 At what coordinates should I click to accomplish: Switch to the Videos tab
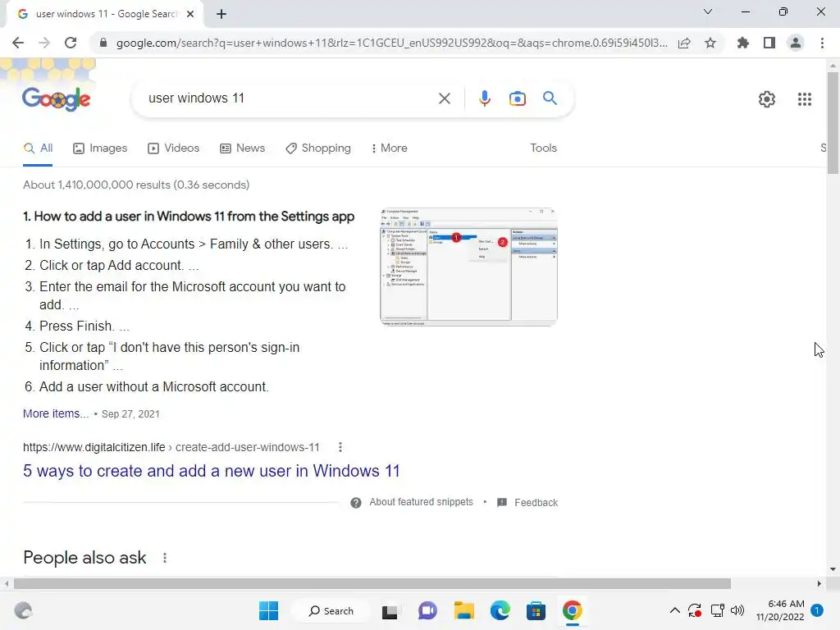174,148
